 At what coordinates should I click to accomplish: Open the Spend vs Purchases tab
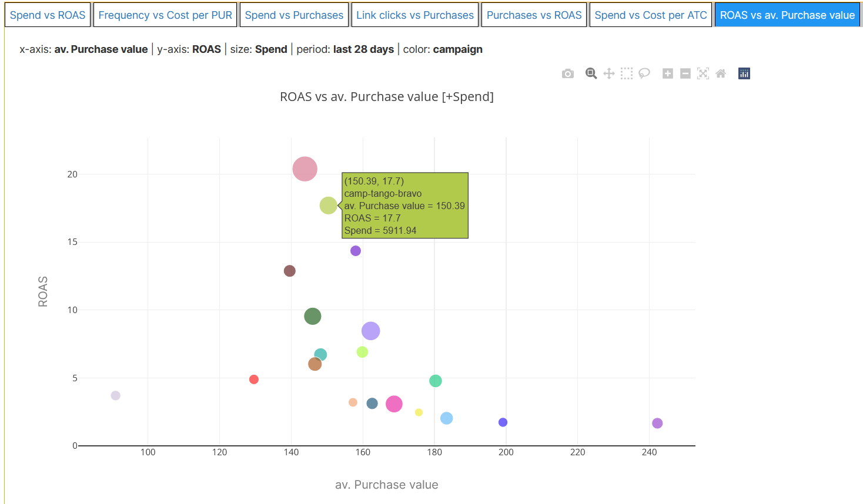tap(294, 15)
